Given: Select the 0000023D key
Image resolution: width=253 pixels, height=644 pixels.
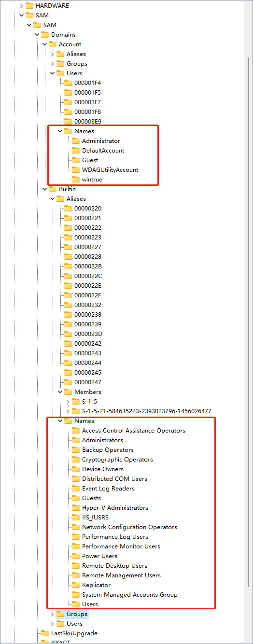Looking at the screenshot, I should click(88, 334).
